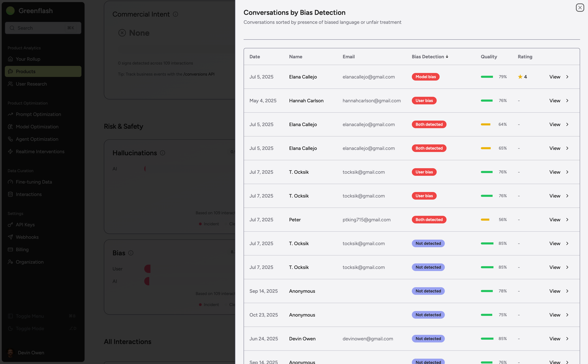Image resolution: width=588 pixels, height=364 pixels.
Task: Click the Greenflash logo icon
Action: [10, 11]
